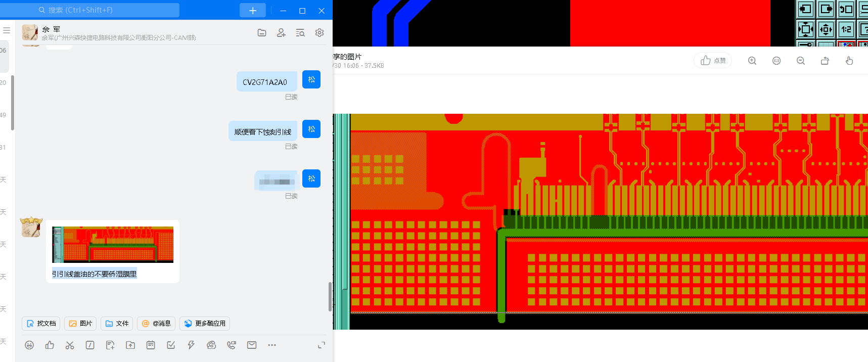Send a thumbs-up from chat toolbar
The height and width of the screenshot is (362, 868).
click(x=50, y=345)
